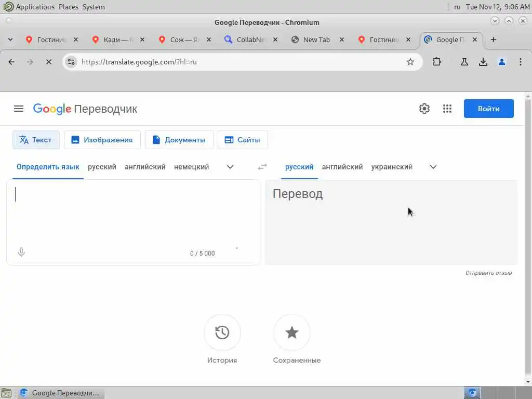Switch to the CollabNet browser tab
This screenshot has width=532, height=399.
pos(251,39)
